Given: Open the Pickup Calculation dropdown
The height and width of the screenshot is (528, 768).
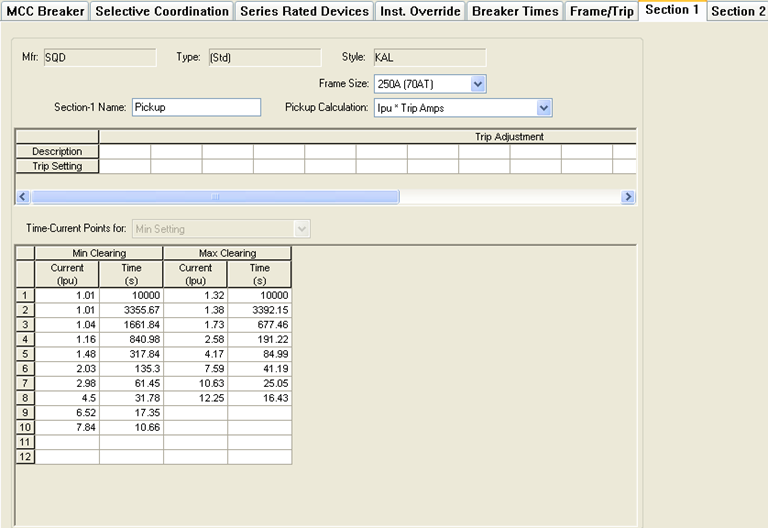Looking at the screenshot, I should point(544,107).
